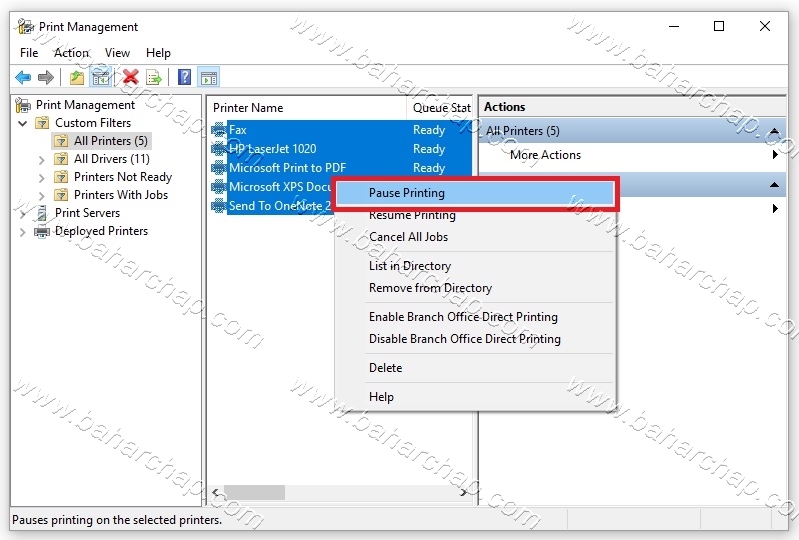Collapse the All Printers (5) actions section

point(774,131)
